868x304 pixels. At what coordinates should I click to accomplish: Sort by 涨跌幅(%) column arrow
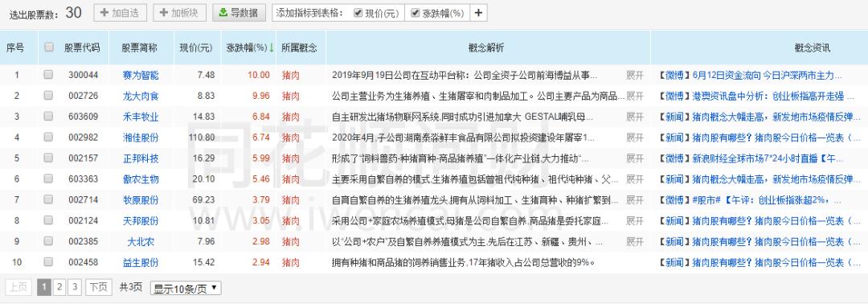pos(272,47)
